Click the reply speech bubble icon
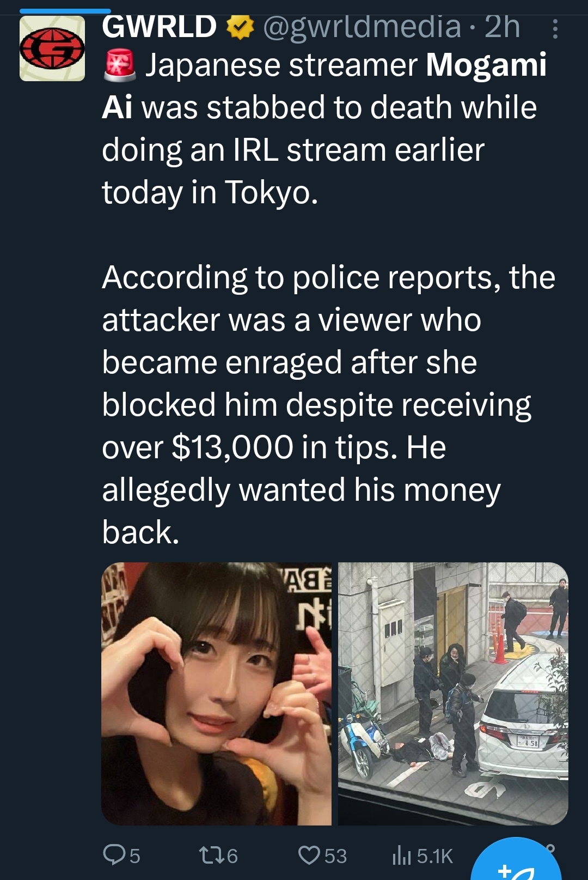 [x=114, y=855]
